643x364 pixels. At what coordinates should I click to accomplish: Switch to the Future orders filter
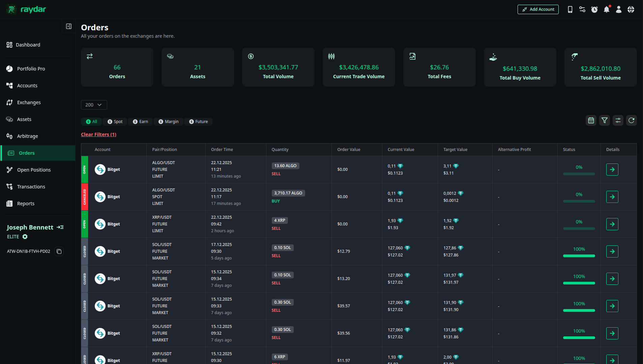click(198, 121)
